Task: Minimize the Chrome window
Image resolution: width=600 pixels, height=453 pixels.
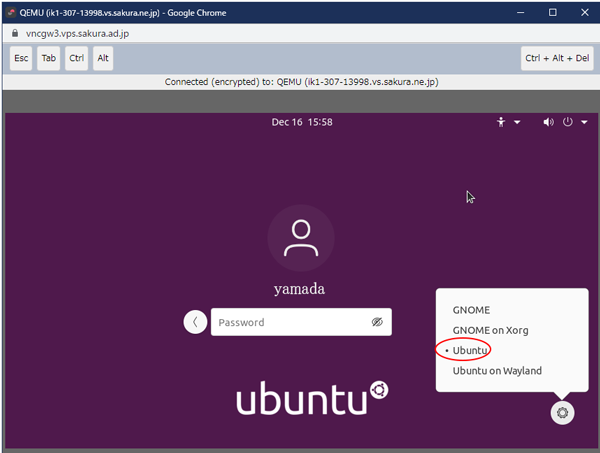Action: [x=520, y=13]
